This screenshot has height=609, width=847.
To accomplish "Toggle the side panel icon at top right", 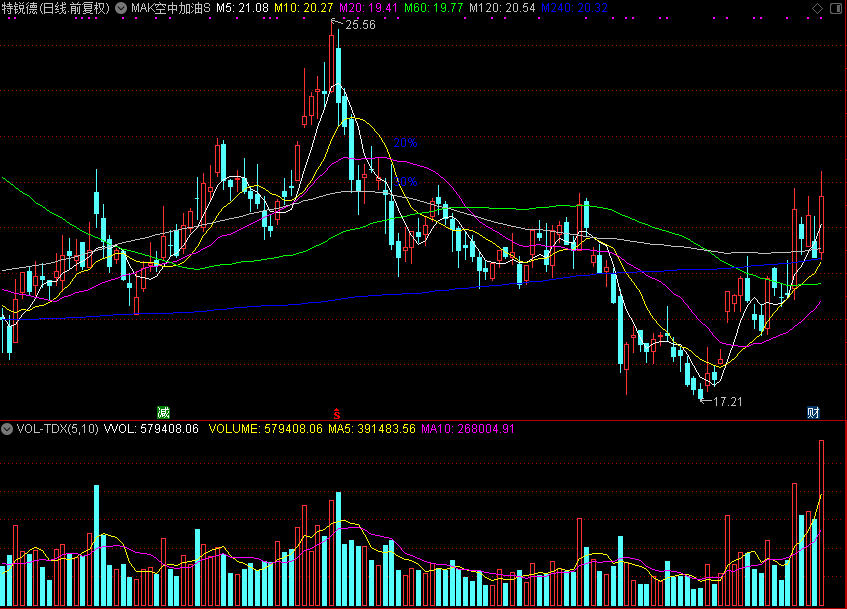I will (836, 8).
